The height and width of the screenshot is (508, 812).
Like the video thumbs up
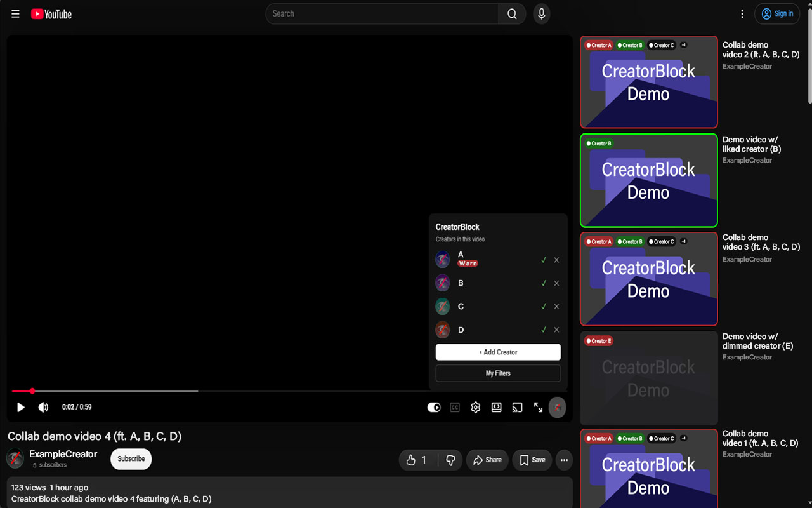point(418,460)
